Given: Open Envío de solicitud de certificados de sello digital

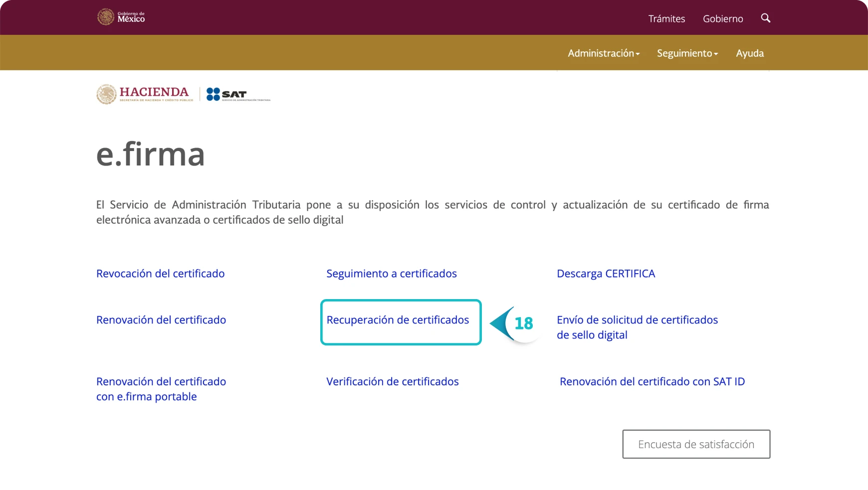Looking at the screenshot, I should (x=637, y=327).
